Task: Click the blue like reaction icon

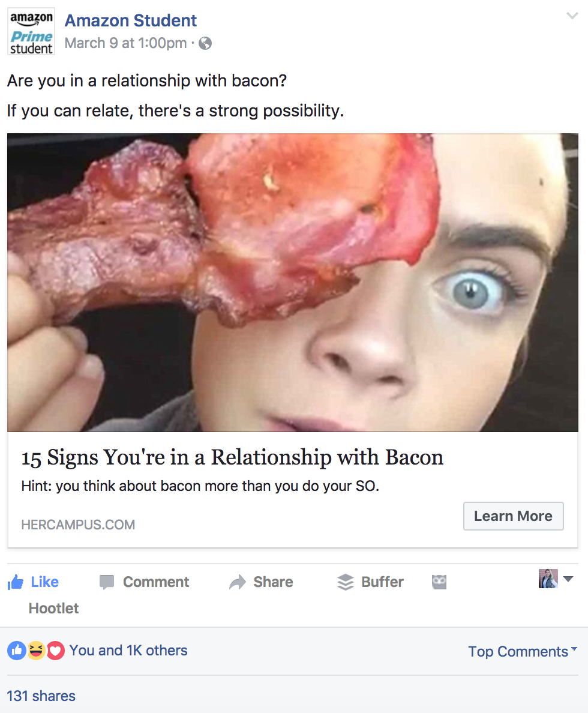Action: click(16, 651)
